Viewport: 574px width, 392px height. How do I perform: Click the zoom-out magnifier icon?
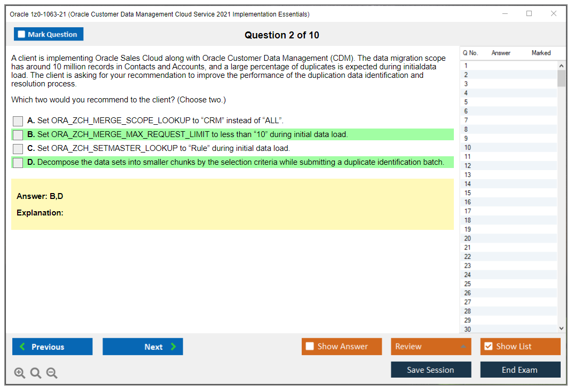[x=52, y=373]
